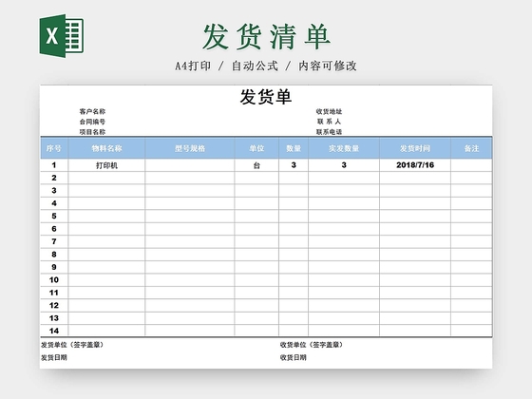The height and width of the screenshot is (399, 532).
Task: Click serial number 14 cell
Action: click(x=54, y=331)
